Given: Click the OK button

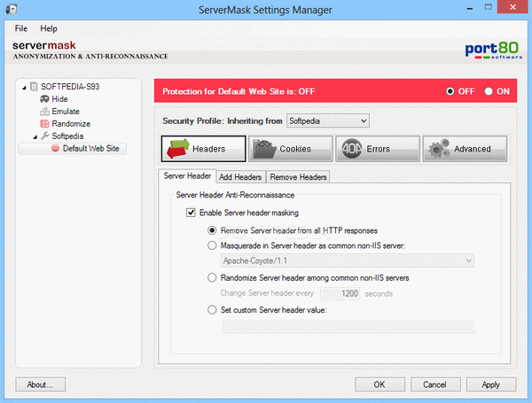Looking at the screenshot, I should (x=379, y=384).
